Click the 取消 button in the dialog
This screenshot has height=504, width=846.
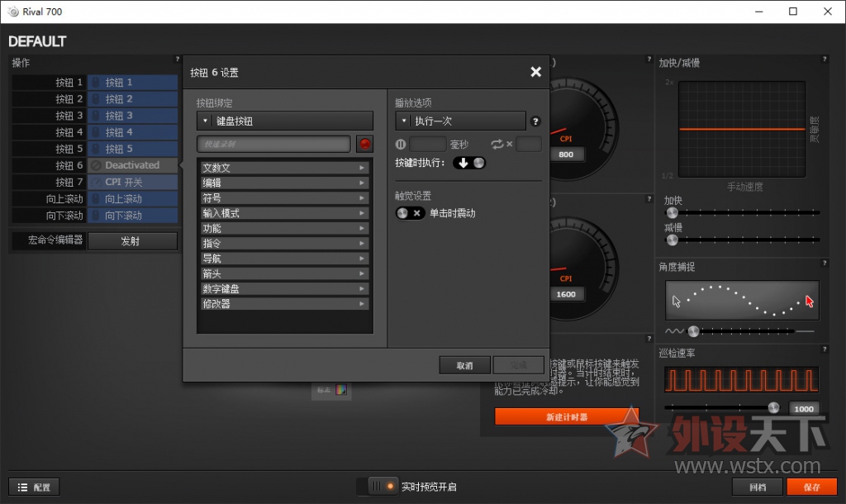(x=464, y=364)
